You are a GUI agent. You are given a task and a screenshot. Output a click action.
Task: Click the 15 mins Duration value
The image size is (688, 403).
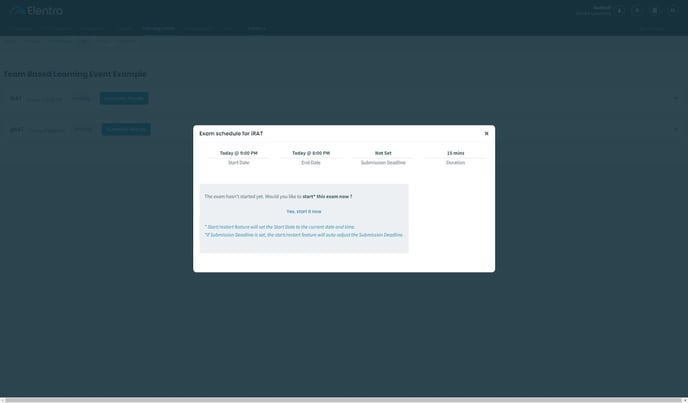click(x=455, y=153)
